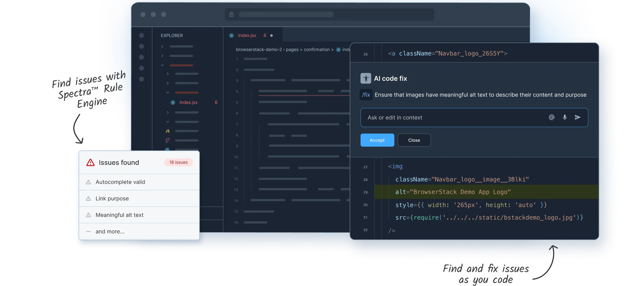The image size is (644, 286).
Task: Click the React icon on the Index.jsx tab
Action: (x=232, y=35)
